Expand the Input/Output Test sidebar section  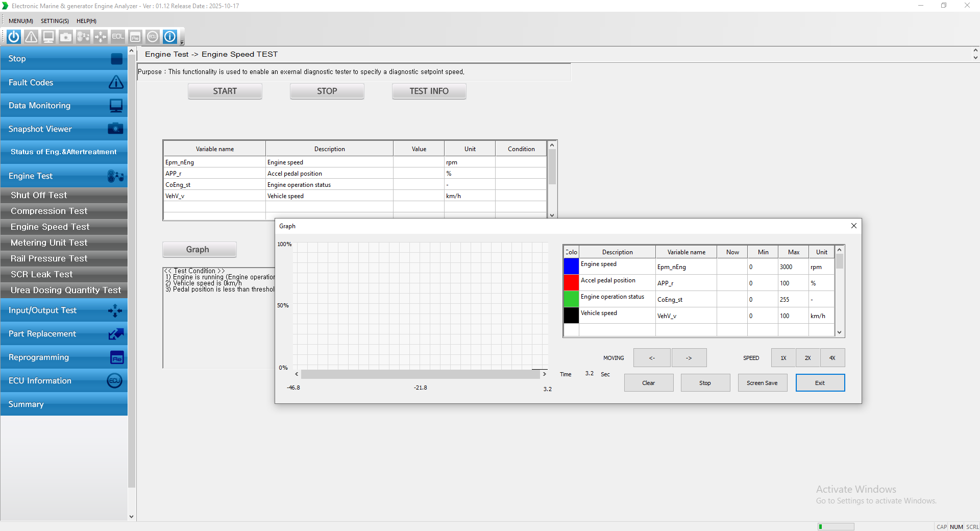pyautogui.click(x=64, y=310)
